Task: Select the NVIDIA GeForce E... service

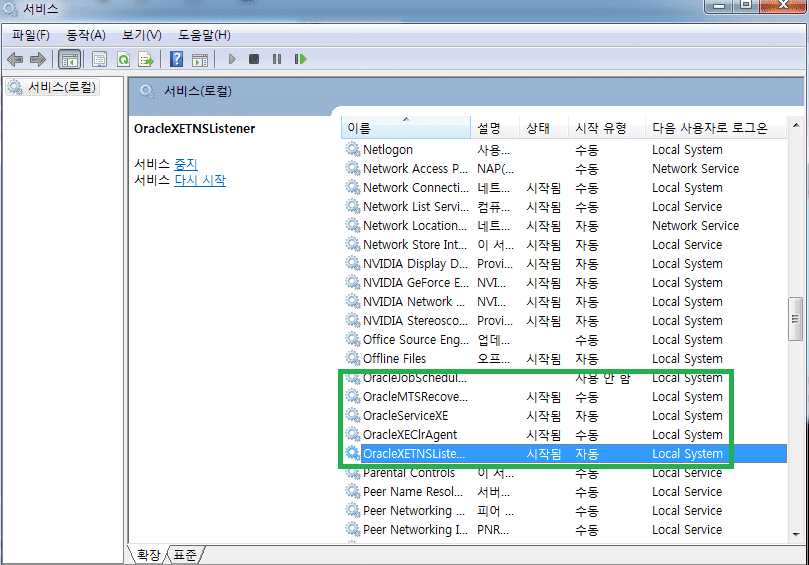Action: click(x=563, y=282)
